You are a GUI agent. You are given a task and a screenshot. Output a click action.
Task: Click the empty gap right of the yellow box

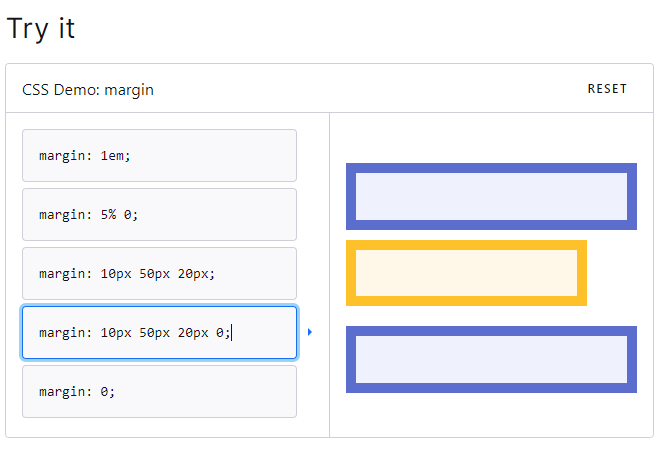612,273
